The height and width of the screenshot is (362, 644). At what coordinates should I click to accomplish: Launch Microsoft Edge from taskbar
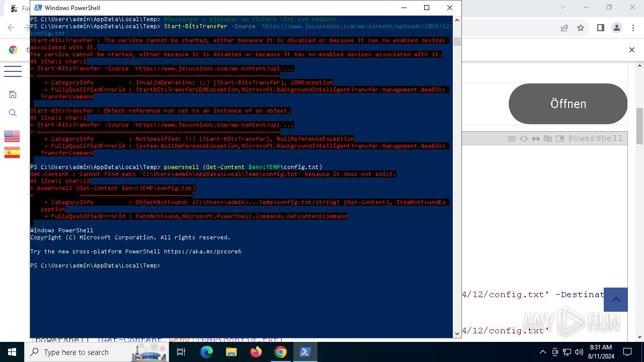pos(207,352)
